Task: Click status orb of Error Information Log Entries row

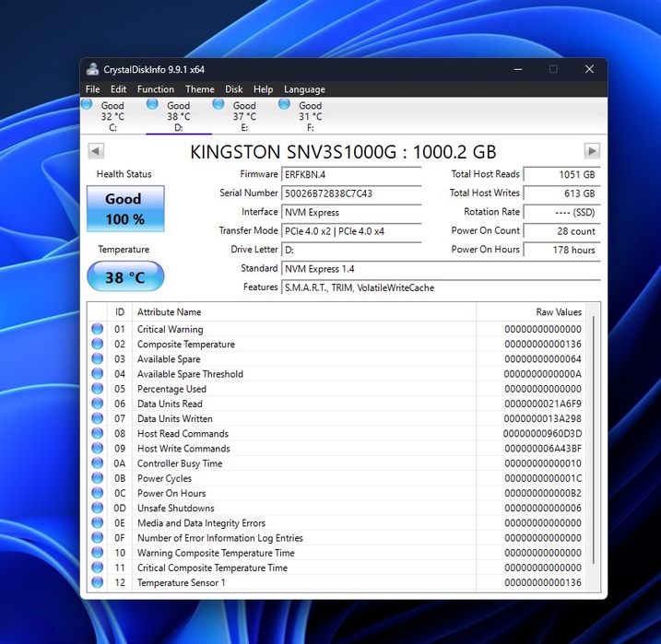Action: tap(98, 537)
